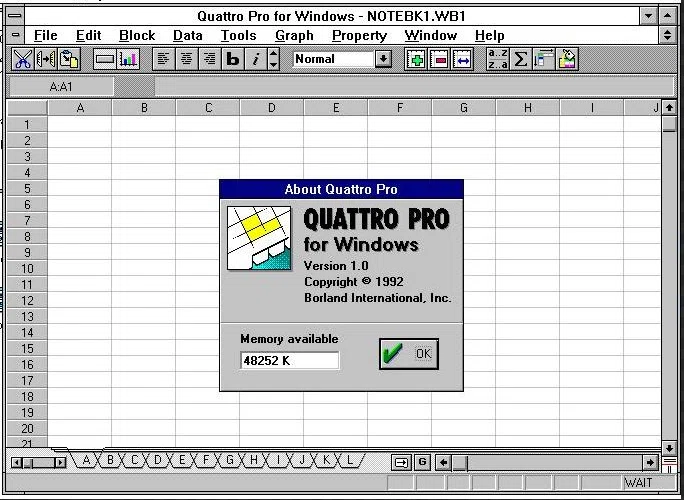Click the Copy toolbar icon

(46, 59)
